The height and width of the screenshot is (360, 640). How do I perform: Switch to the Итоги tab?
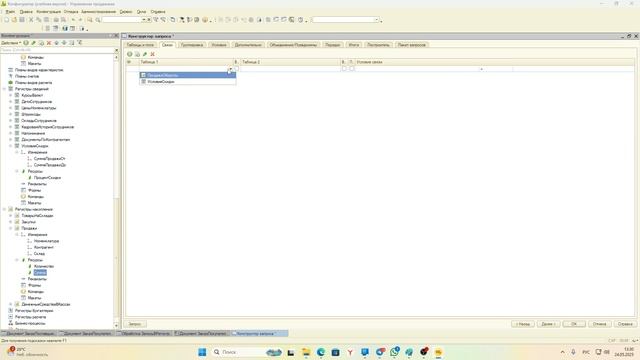[353, 45]
